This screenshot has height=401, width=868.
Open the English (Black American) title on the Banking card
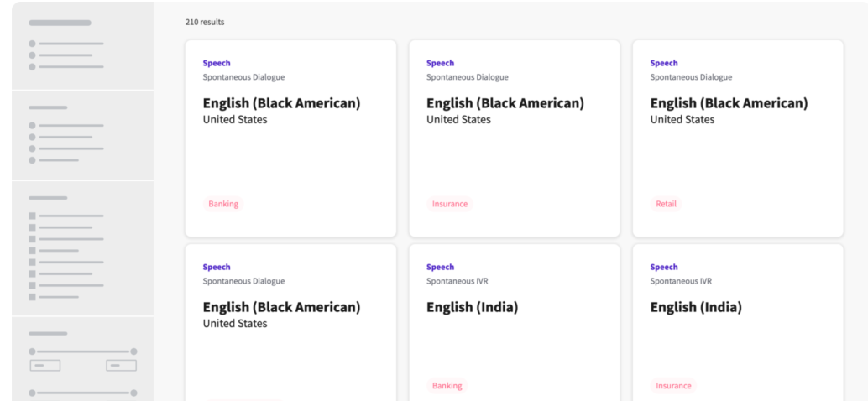pos(281,103)
